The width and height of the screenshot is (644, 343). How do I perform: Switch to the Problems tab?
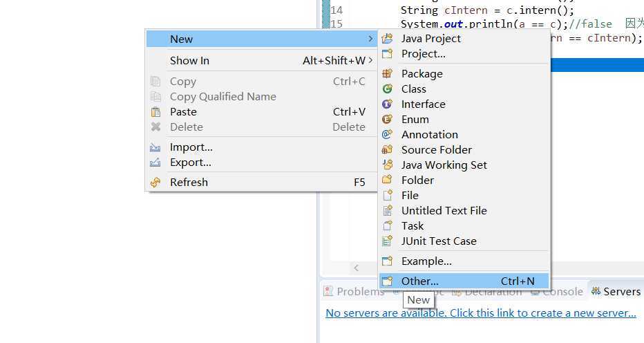coord(354,292)
